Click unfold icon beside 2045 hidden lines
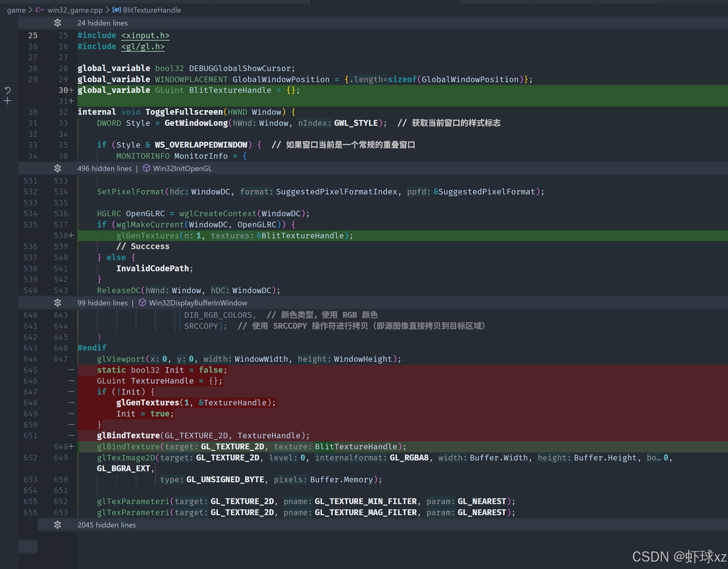 (x=57, y=525)
